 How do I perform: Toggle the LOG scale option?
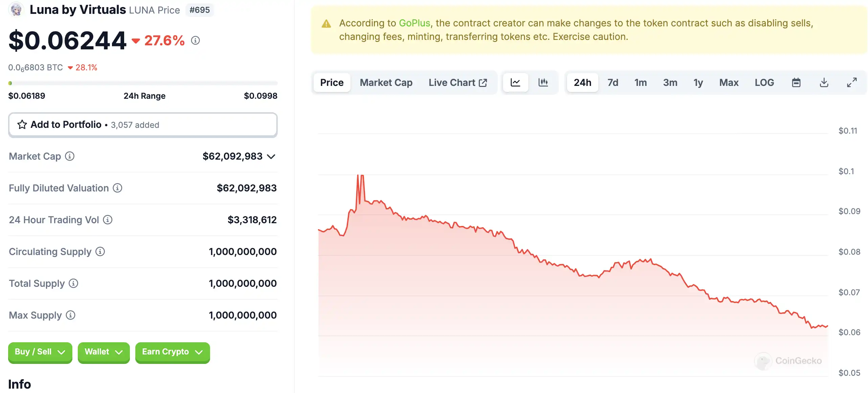[x=764, y=83]
